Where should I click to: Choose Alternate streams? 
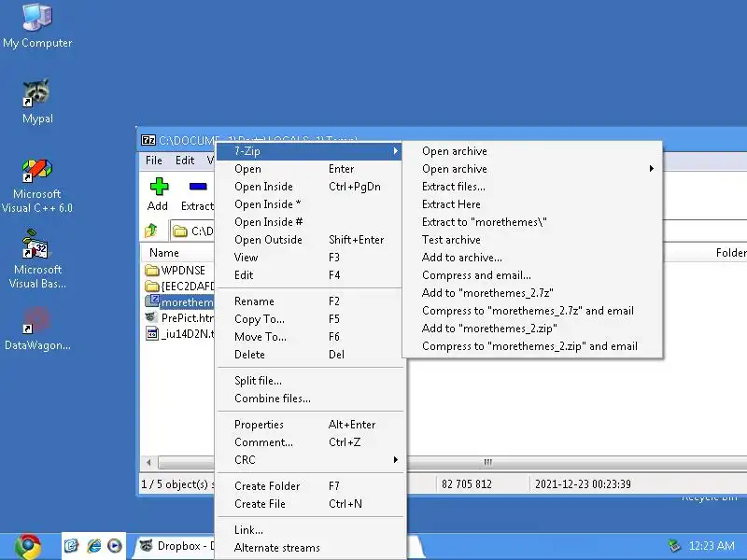coord(309,548)
